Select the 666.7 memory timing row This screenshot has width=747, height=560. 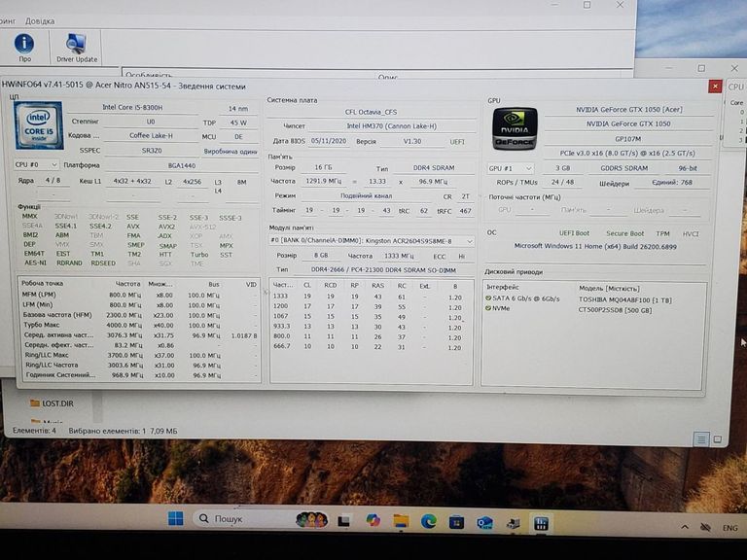[x=371, y=347]
